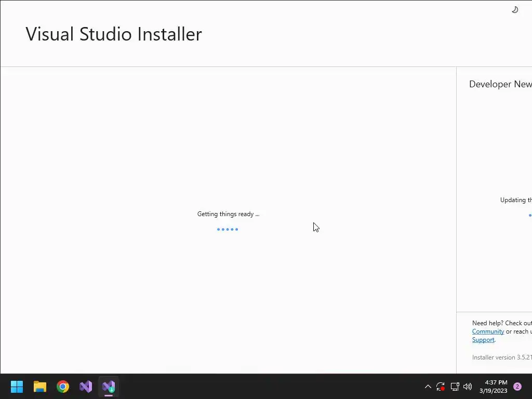
Task: Click the Visual Studio Installer title
Action: point(114,34)
